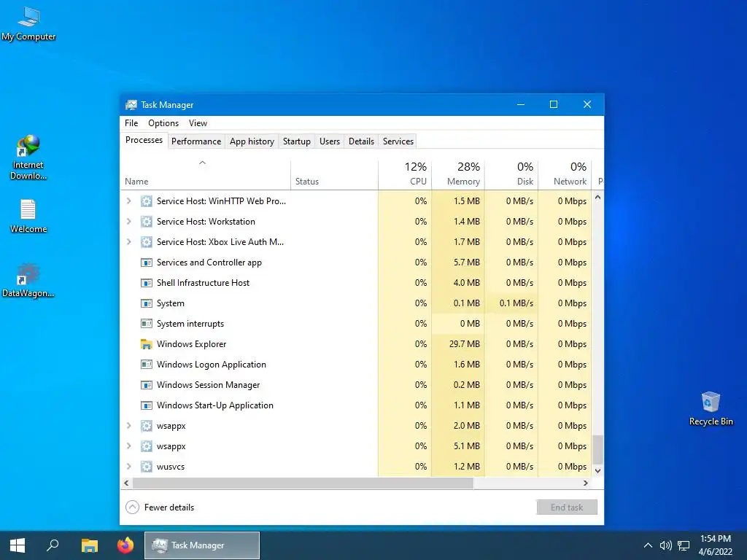Expand Service Host: WinHTTP Web Pro... row
Image resolution: width=747 pixels, height=560 pixels.
pyautogui.click(x=128, y=201)
